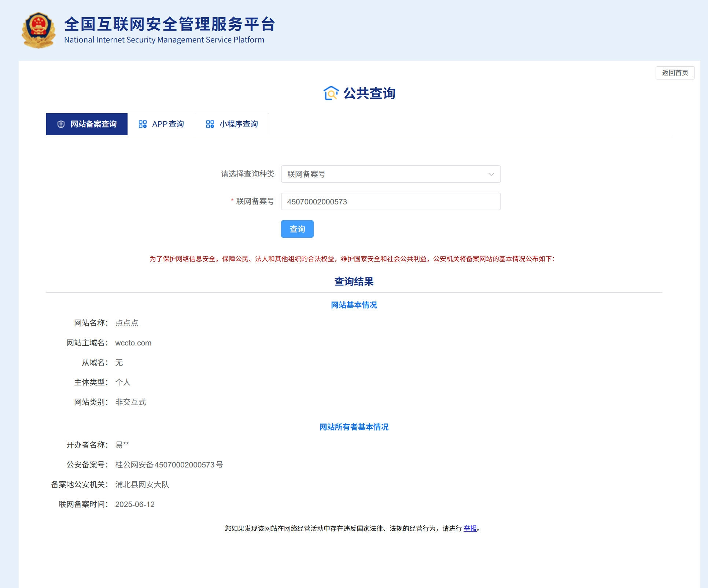Open the APP查询 tab

point(161,124)
